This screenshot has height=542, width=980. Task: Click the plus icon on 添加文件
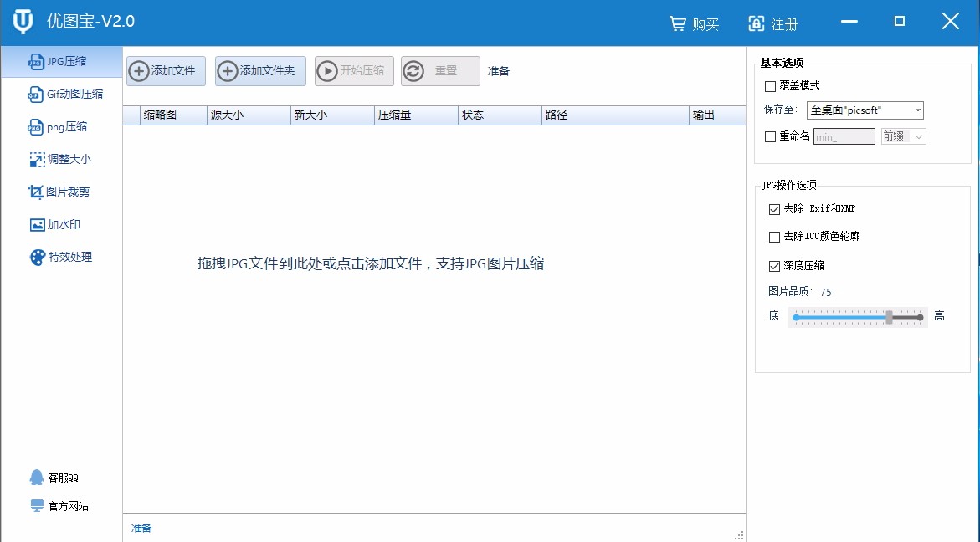(139, 70)
